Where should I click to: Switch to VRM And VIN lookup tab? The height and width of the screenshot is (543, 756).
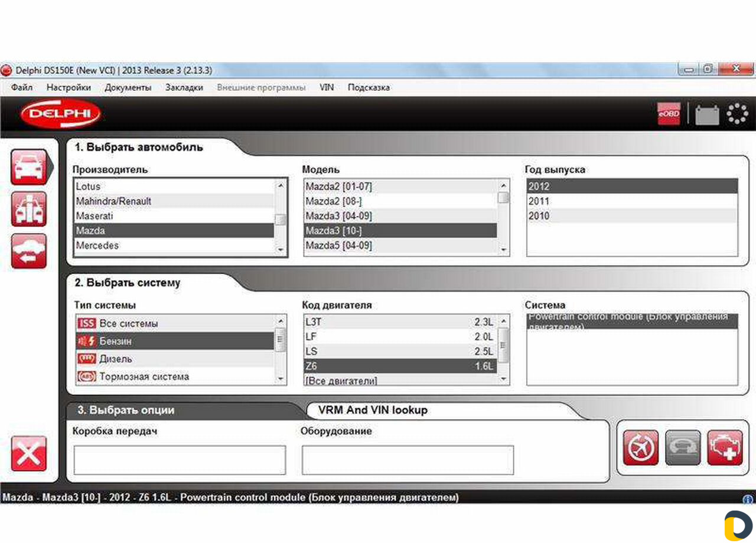tap(373, 410)
